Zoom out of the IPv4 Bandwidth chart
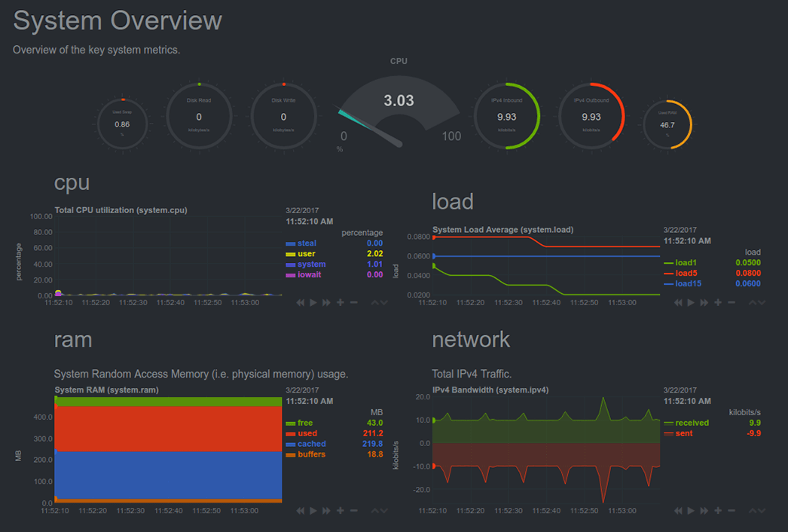Viewport: 788px width, 532px height. coord(731,510)
